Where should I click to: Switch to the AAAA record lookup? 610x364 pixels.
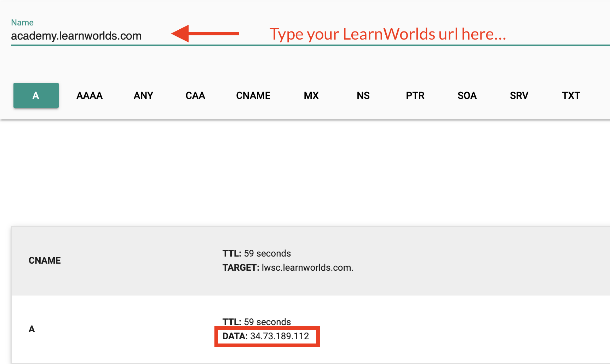pos(89,95)
